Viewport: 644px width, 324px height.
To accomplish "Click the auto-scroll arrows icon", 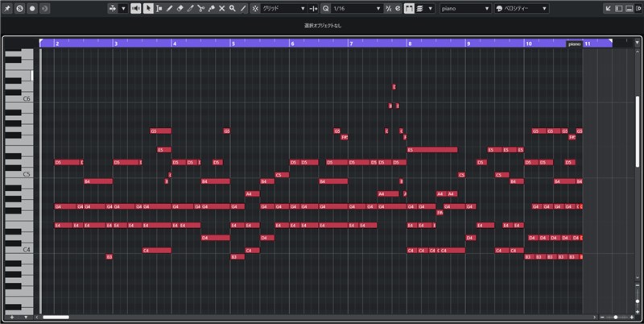I will pos(113,8).
